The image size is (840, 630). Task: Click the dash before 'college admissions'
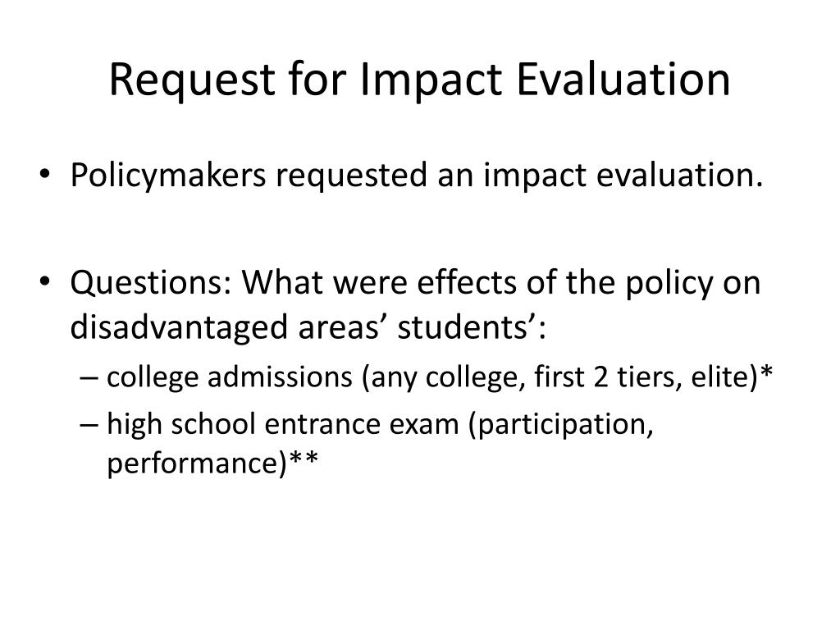89,377
